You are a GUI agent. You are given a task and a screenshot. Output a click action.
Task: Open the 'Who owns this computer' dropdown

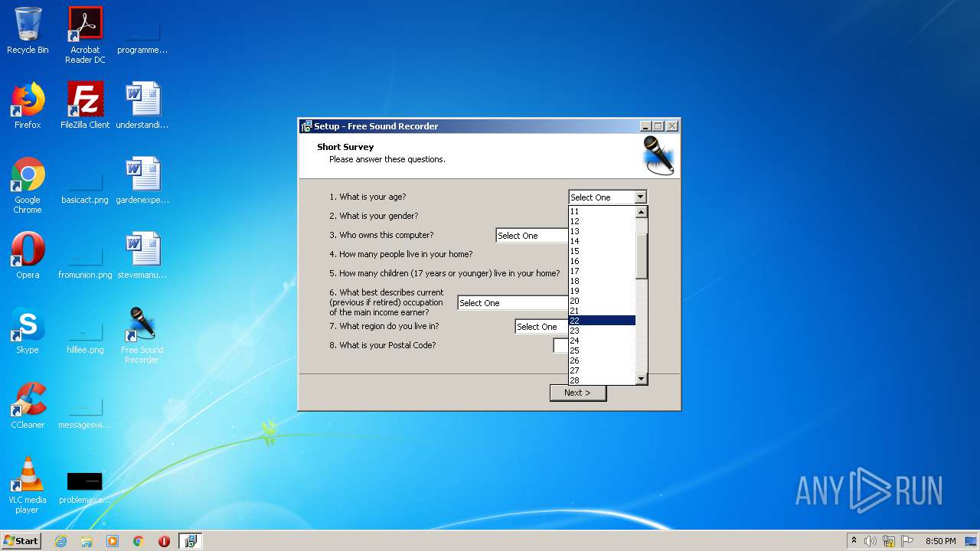pos(532,236)
